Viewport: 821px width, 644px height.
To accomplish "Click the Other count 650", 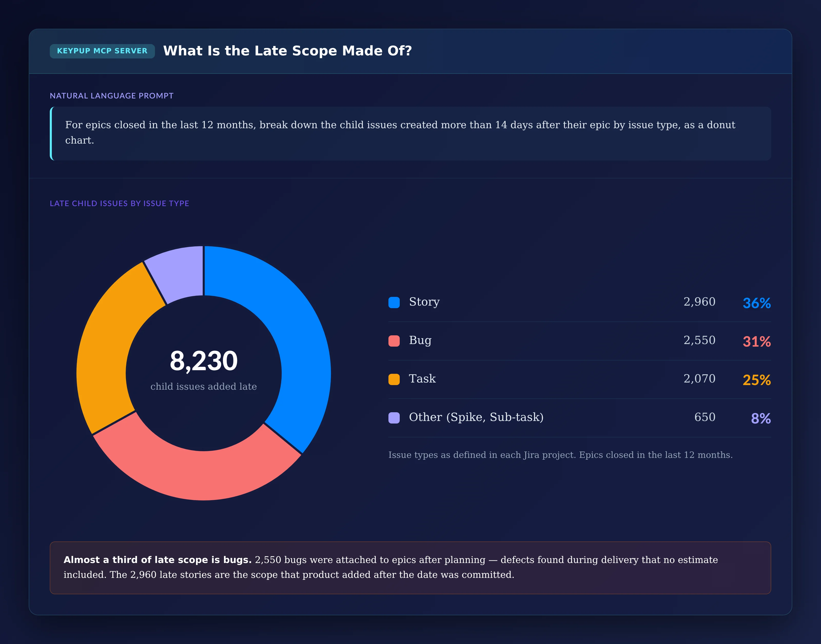I will click(705, 417).
